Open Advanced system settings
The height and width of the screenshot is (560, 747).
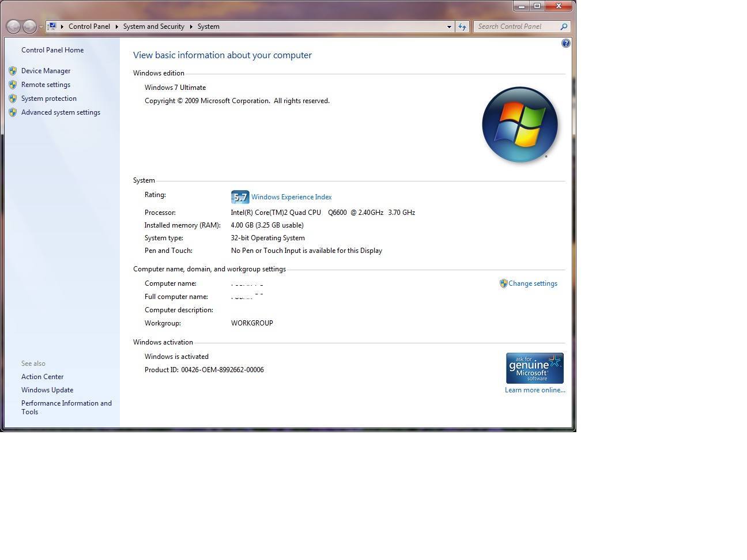61,112
